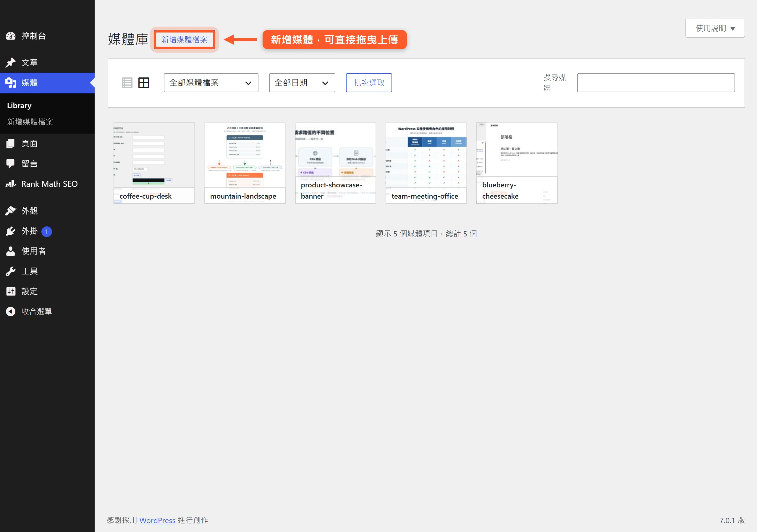This screenshot has width=757, height=532.
Task: Go to the 頁面 menu
Action: pyautogui.click(x=29, y=143)
